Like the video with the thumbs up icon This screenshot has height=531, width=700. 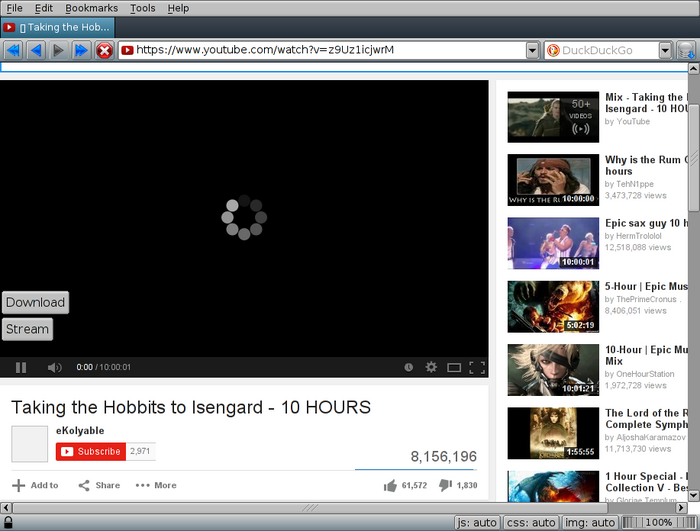[x=390, y=485]
